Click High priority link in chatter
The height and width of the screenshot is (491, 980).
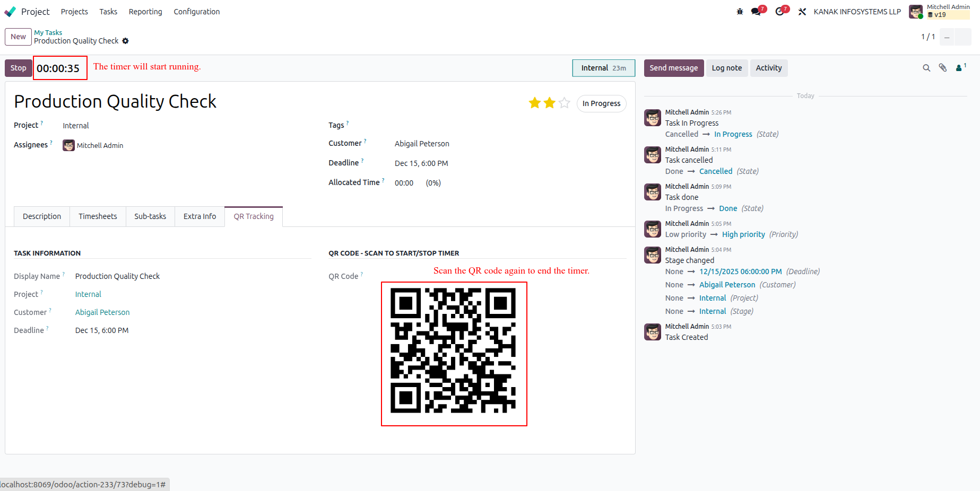click(743, 234)
